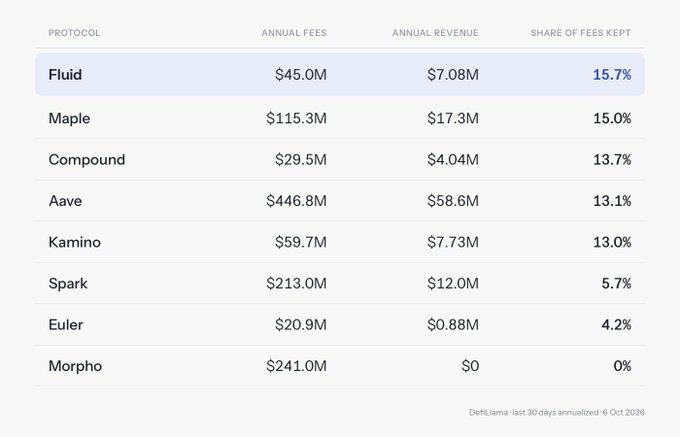
Task: Select the Spark protocol name
Action: click(68, 284)
